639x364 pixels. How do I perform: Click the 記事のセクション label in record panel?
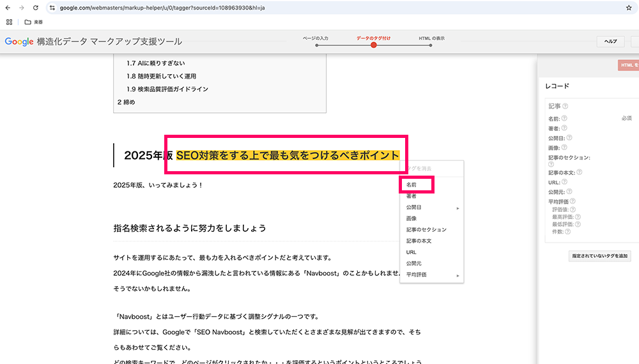click(569, 158)
